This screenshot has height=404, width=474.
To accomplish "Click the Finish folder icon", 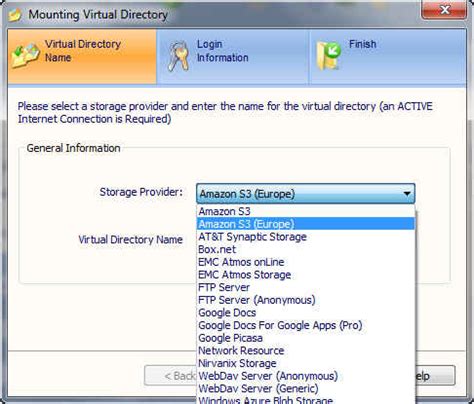I will pyautogui.click(x=328, y=56).
